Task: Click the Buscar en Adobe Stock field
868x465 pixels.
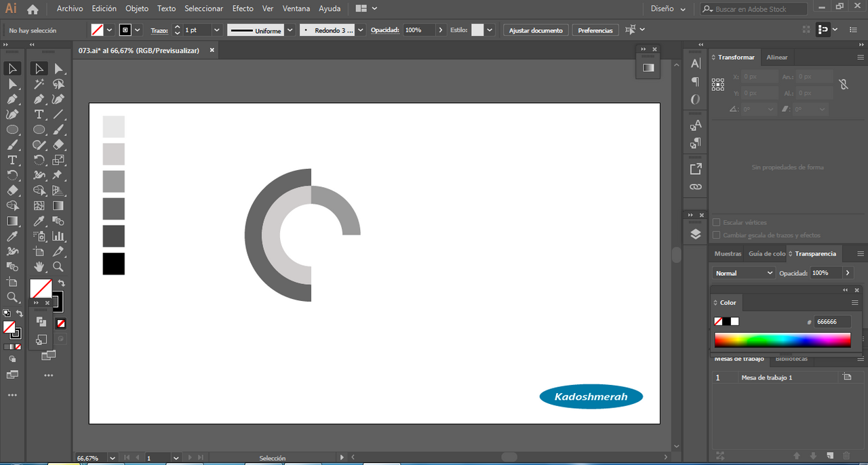Action: click(753, 9)
